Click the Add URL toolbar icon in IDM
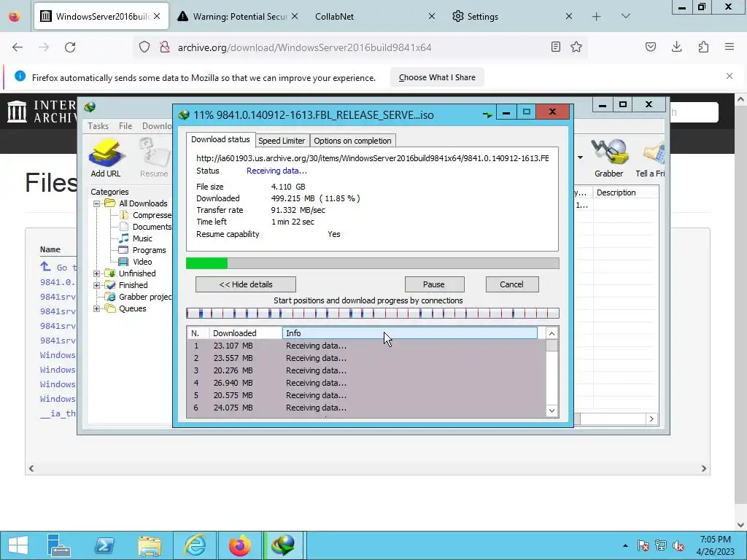 click(x=106, y=157)
